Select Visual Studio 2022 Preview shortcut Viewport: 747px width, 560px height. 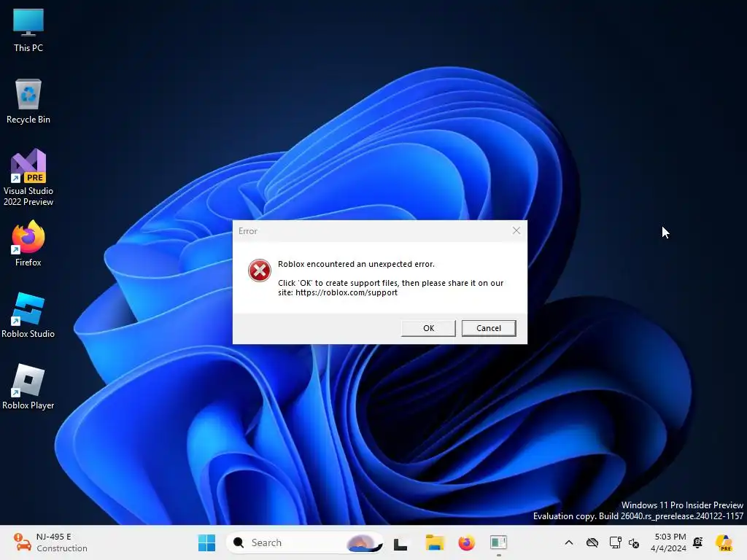point(28,178)
